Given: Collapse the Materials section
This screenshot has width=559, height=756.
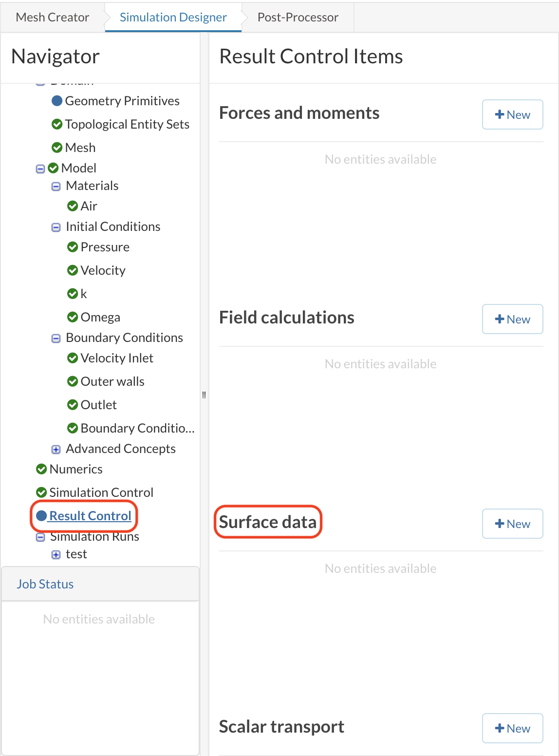Looking at the screenshot, I should coord(56,187).
